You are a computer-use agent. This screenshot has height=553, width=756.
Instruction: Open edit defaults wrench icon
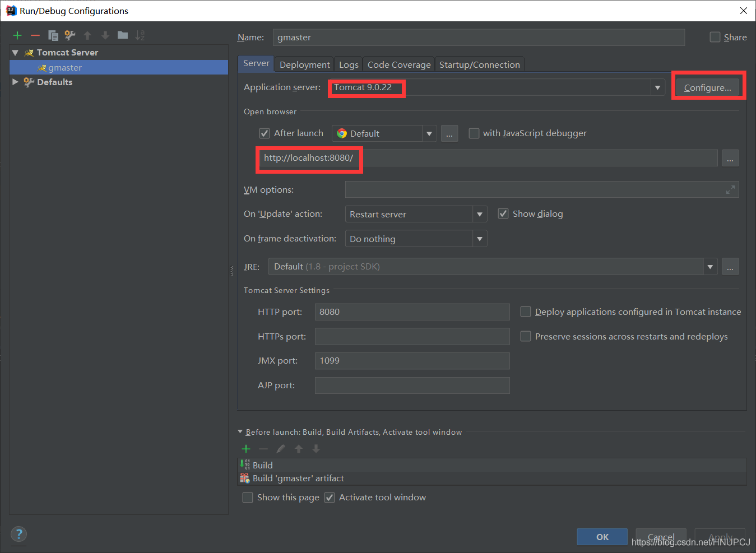tap(70, 35)
